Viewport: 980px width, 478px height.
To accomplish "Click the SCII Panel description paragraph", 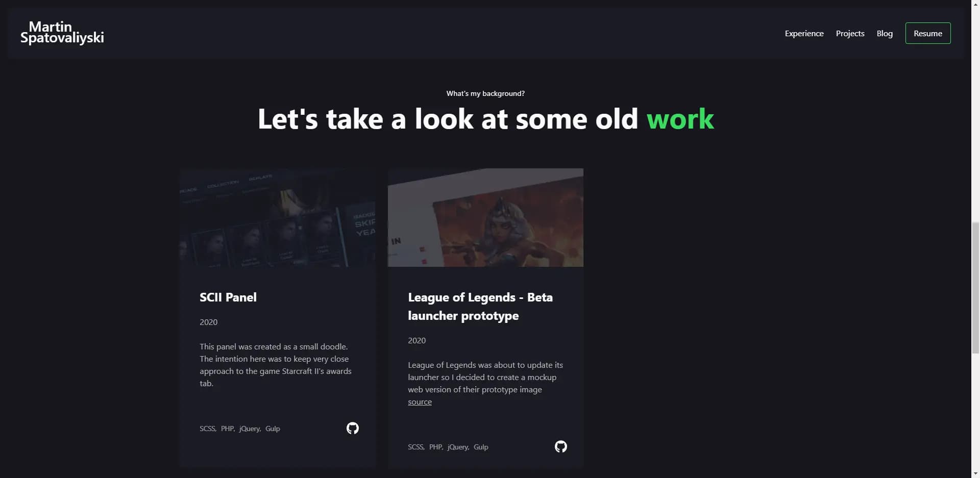I will coord(276,365).
